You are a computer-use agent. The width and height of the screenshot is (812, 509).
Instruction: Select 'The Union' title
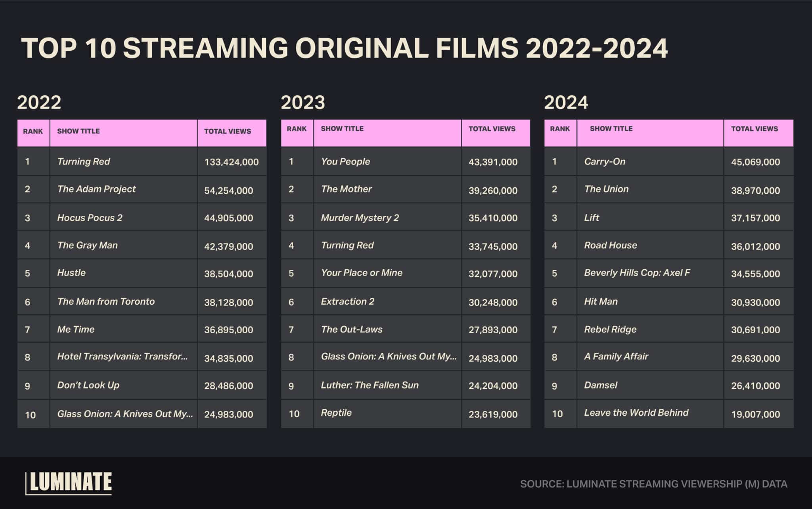[606, 189]
